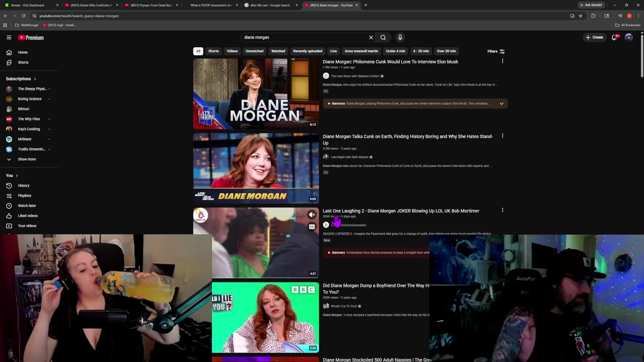
Task: Open the Home sidebar item
Action: click(x=23, y=52)
